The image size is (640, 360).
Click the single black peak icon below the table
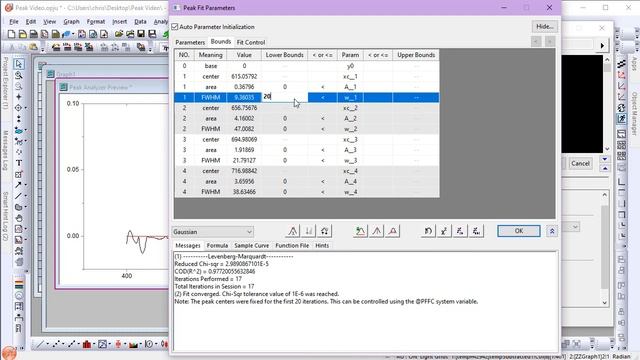377,231
